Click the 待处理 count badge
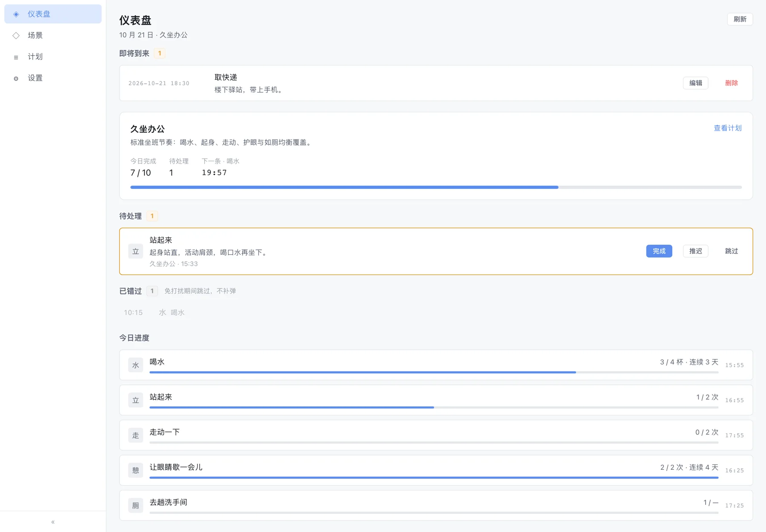Viewport: 766px width, 532px height. [152, 216]
